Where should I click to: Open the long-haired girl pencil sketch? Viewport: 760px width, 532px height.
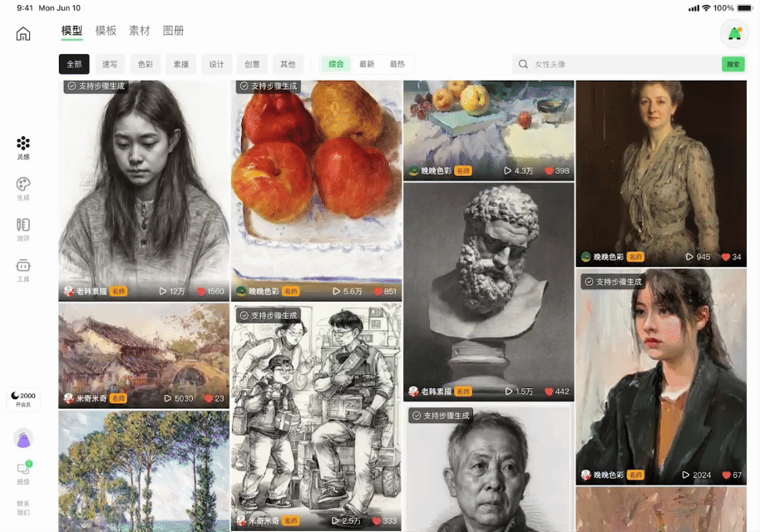pyautogui.click(x=144, y=190)
